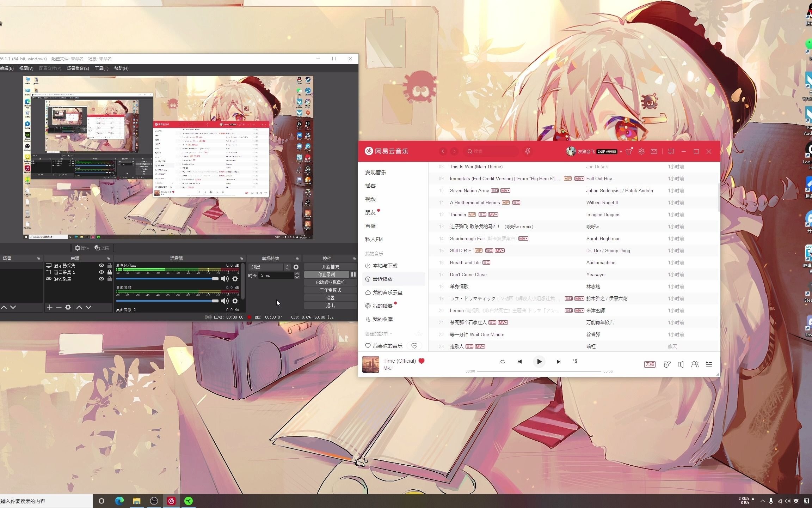
Task: Open NetEase settings gear icon
Action: pyautogui.click(x=641, y=151)
